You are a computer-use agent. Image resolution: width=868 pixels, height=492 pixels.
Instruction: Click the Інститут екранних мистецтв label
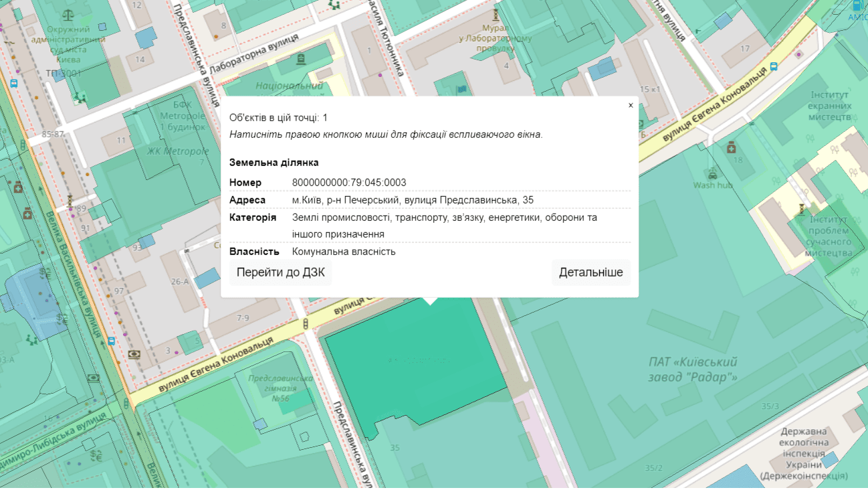click(x=829, y=106)
